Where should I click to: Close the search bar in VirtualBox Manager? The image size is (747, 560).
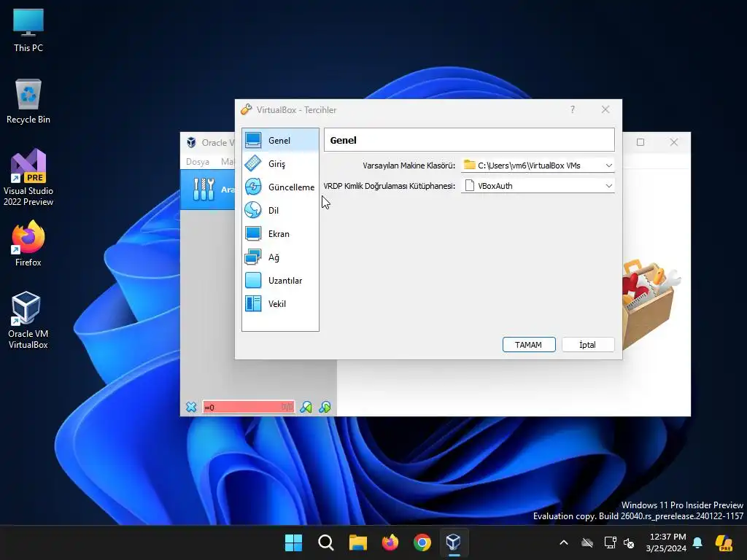click(191, 407)
